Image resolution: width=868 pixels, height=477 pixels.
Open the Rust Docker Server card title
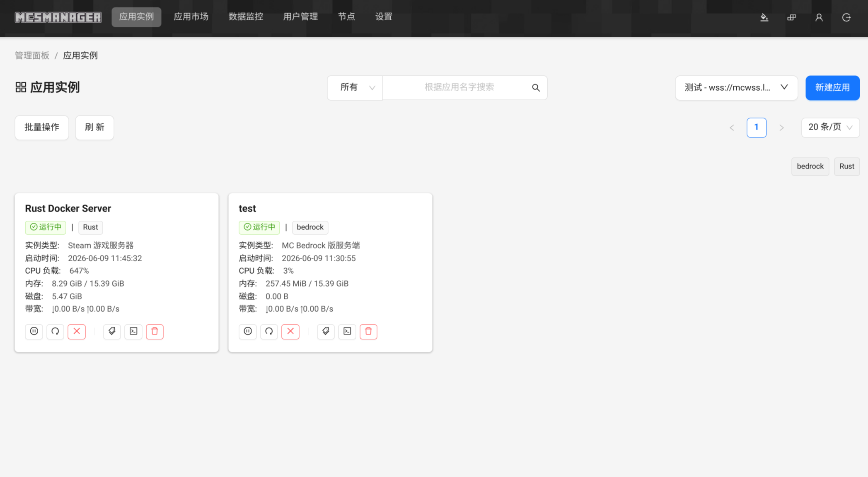(68, 208)
